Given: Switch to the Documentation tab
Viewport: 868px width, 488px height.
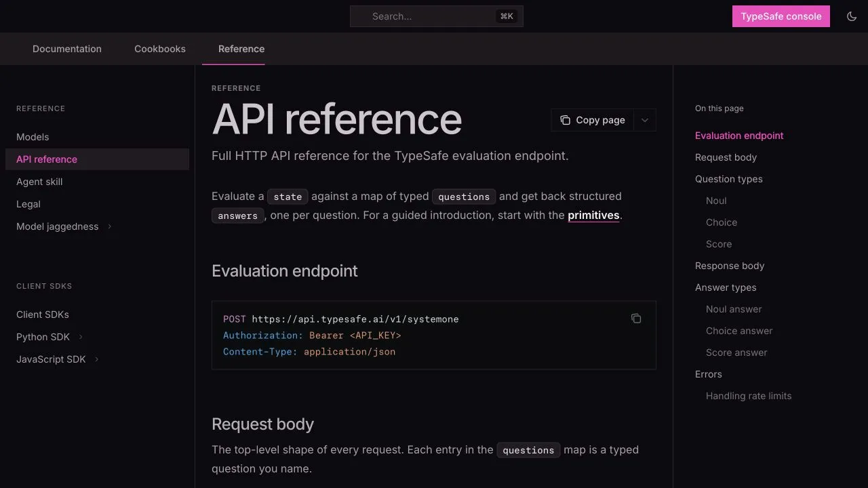Looking at the screenshot, I should 67,49.
